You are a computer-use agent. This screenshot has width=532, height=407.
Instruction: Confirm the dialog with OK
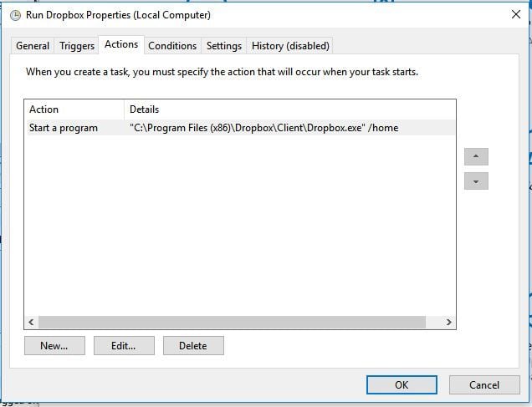pos(402,384)
